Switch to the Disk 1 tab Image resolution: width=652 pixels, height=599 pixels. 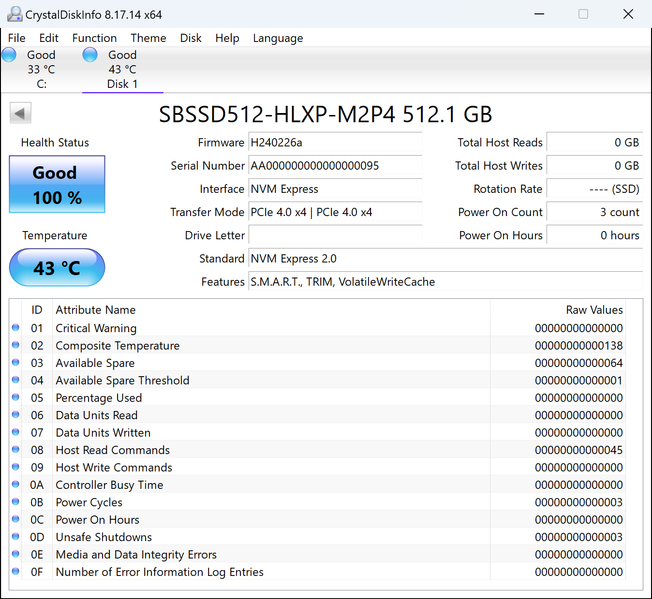(x=122, y=70)
